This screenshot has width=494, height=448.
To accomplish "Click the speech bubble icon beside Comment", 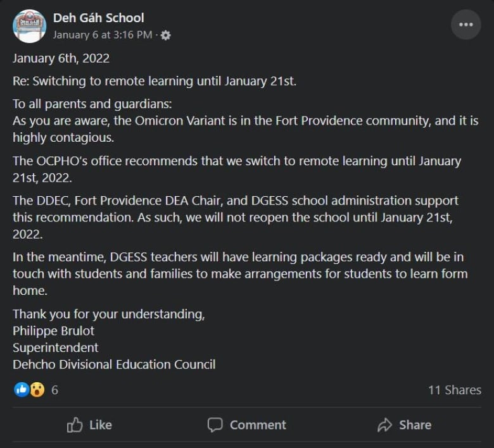I will click(215, 425).
